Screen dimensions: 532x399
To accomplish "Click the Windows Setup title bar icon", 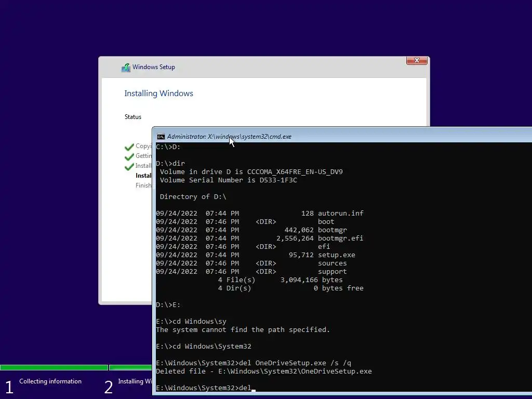I will click(x=126, y=68).
